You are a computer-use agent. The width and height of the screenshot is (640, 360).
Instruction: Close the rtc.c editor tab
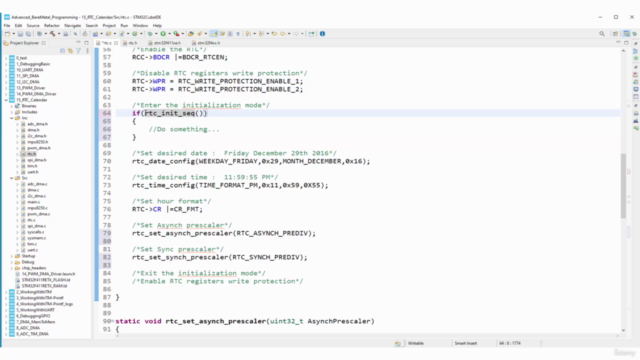coord(116,42)
